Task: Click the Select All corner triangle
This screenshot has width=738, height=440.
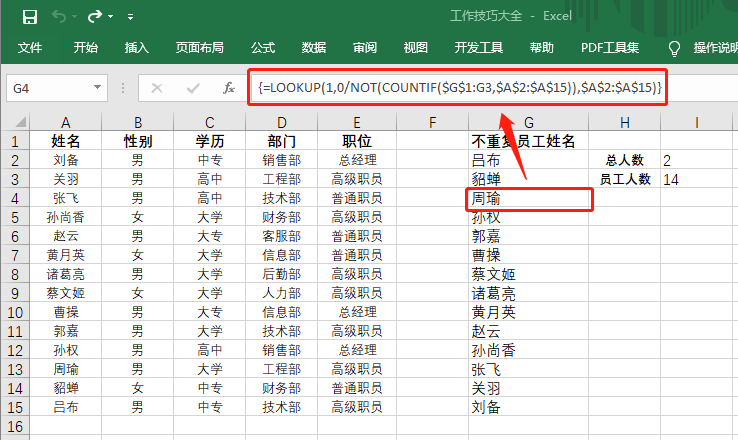Action: point(20,122)
